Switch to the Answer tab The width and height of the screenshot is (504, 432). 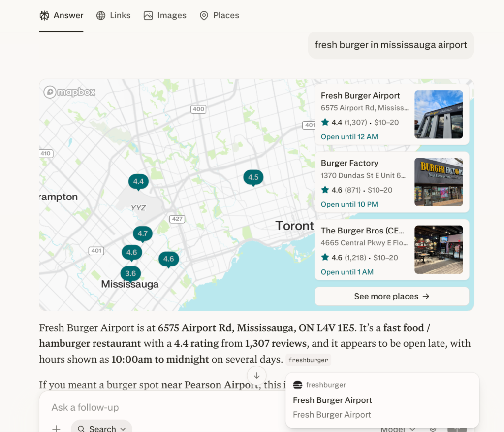61,15
